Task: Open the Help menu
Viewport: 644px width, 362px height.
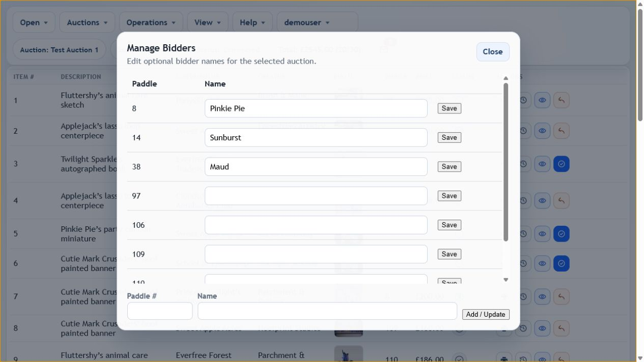Action: coord(253,23)
